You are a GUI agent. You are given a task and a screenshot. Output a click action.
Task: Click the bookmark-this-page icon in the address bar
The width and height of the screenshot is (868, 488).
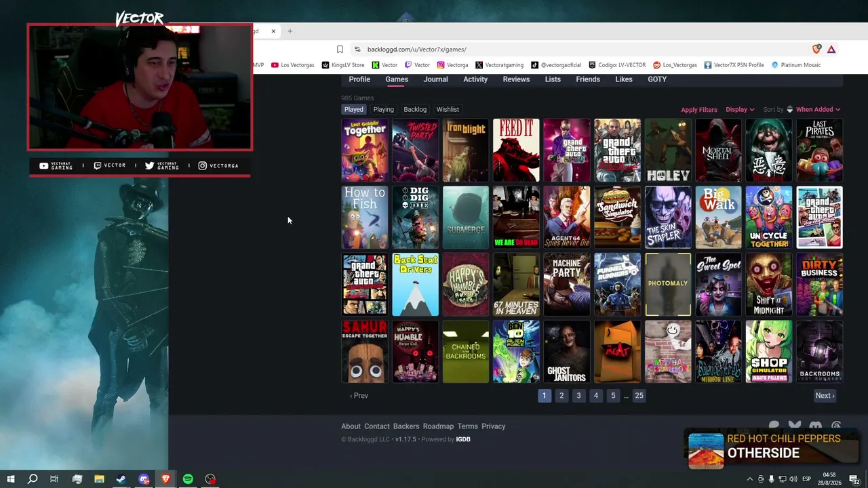click(340, 49)
